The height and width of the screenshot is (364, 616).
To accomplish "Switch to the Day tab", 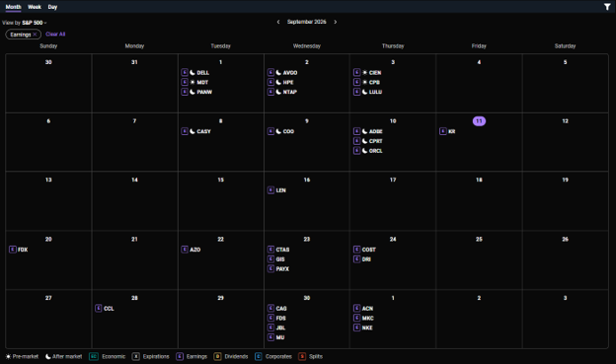I will [52, 7].
